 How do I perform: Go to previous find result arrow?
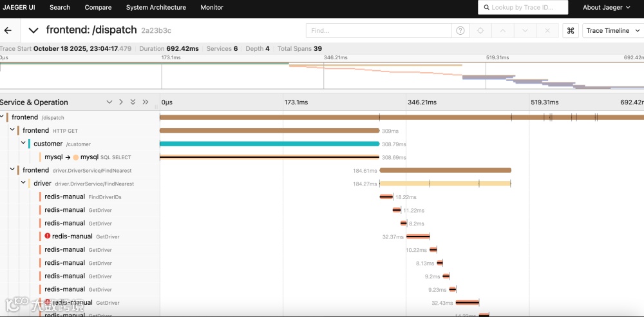(503, 30)
